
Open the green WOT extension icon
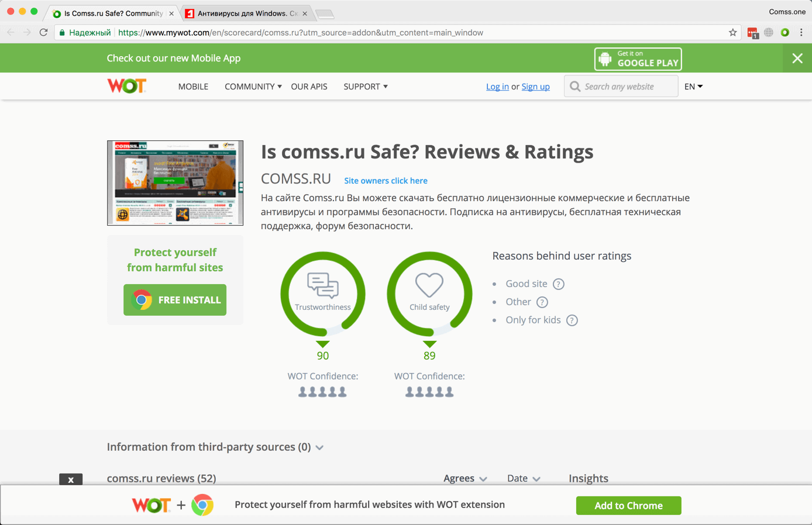point(785,33)
